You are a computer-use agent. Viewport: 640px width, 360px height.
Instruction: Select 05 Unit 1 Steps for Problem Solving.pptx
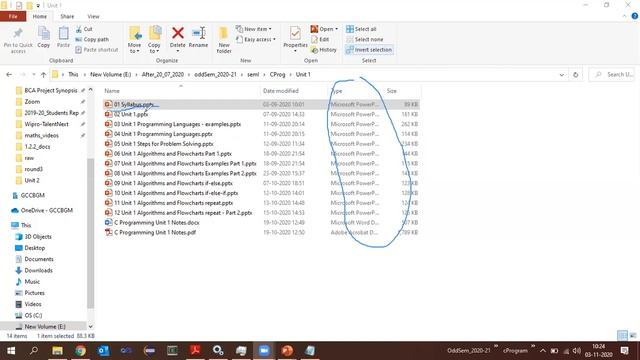pos(163,144)
